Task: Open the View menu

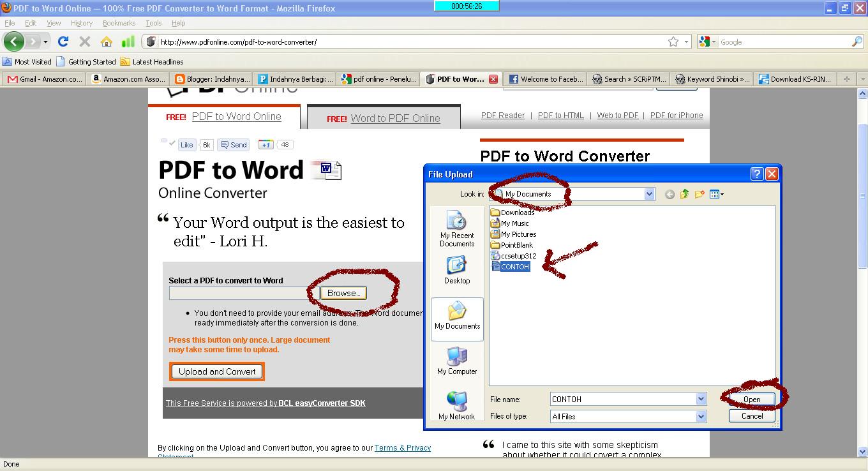Action: 54,23
